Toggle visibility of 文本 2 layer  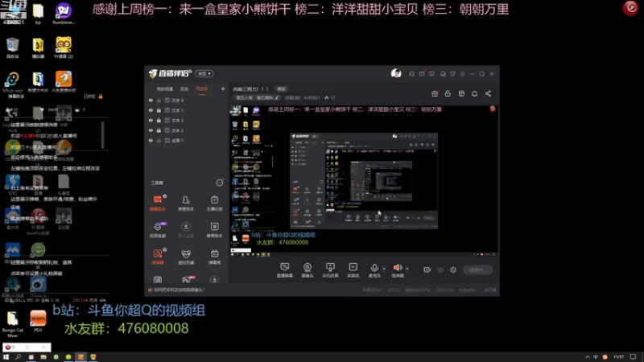(151, 130)
